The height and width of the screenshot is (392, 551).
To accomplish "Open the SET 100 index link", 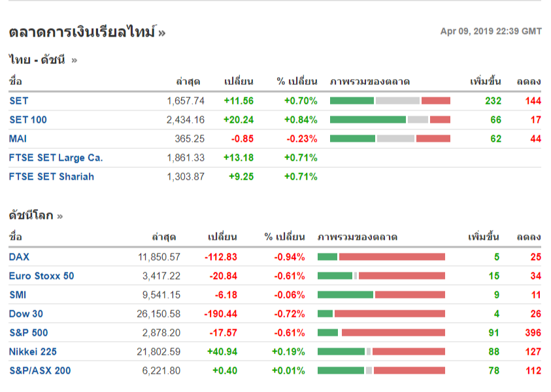I will 27,120.
